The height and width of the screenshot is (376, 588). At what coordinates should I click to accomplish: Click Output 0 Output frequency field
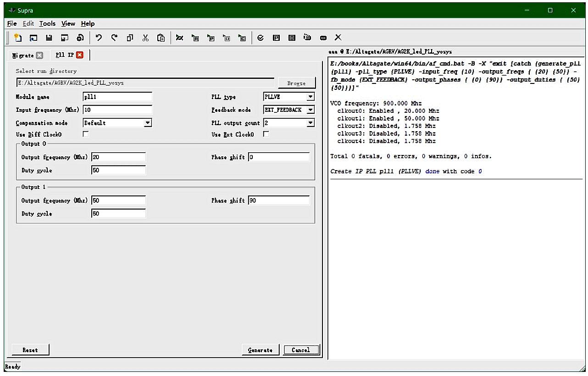click(x=119, y=157)
